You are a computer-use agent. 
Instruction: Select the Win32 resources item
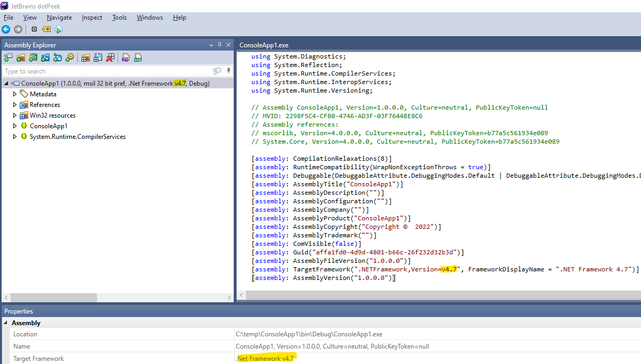tap(53, 115)
